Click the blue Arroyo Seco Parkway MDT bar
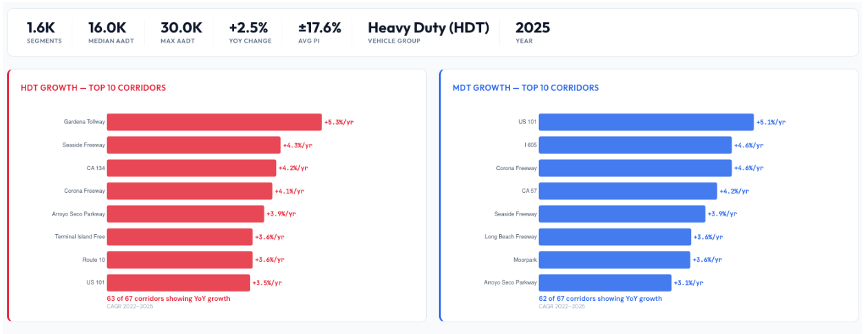The height and width of the screenshot is (334, 868). 604,283
